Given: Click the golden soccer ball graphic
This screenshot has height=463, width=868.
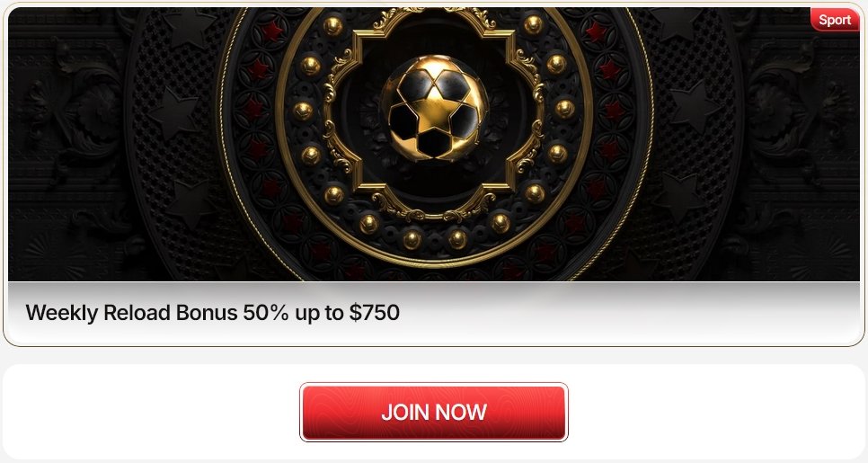Looking at the screenshot, I should pyautogui.click(x=434, y=109).
